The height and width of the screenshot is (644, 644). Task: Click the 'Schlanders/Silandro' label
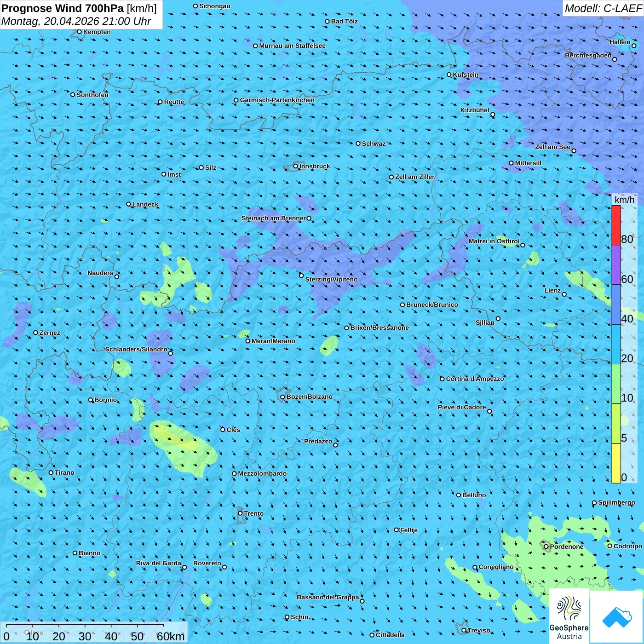(x=136, y=349)
